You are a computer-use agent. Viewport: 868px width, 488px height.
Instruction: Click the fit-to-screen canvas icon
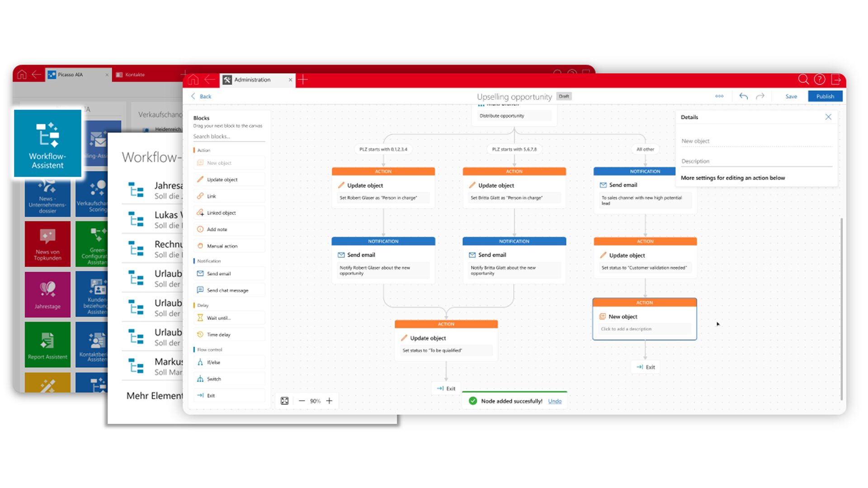pyautogui.click(x=284, y=401)
